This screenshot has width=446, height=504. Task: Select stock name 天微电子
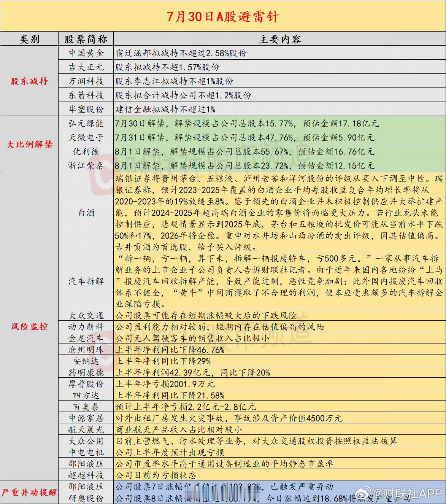pos(86,137)
